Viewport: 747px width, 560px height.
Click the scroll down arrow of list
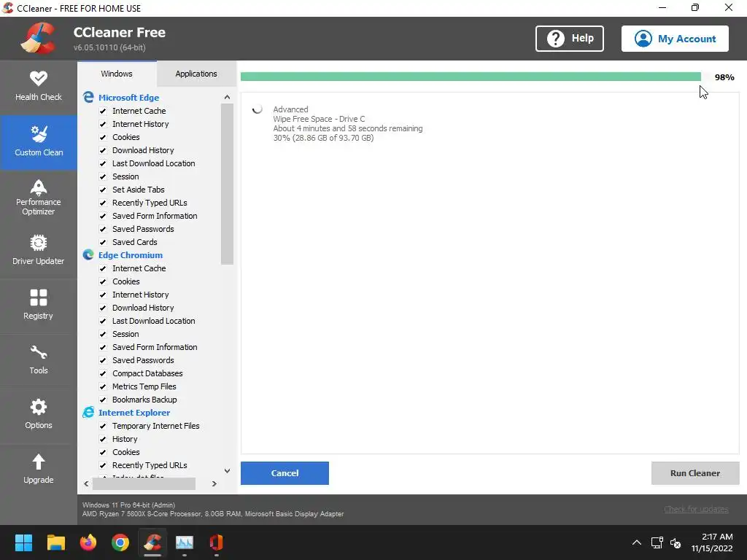228,470
